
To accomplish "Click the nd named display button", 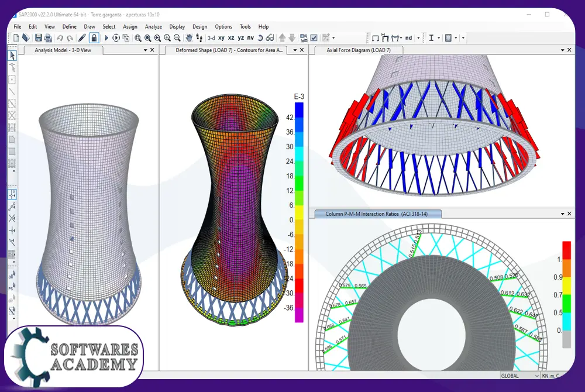I will click(408, 37).
